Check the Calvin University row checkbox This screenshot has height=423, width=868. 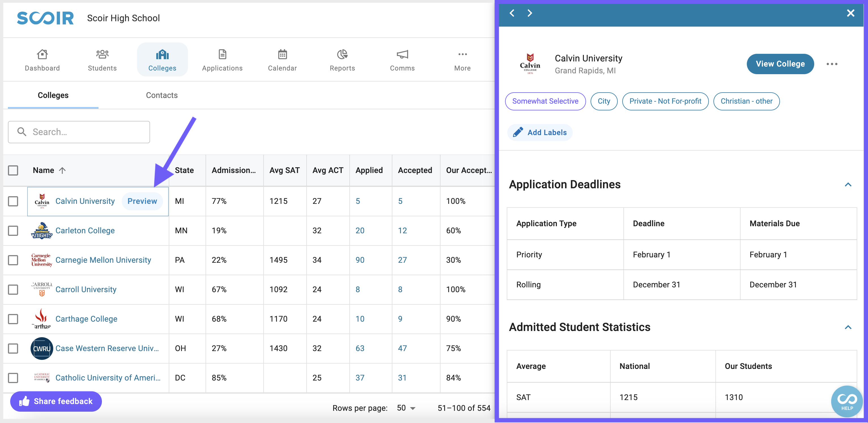[13, 201]
